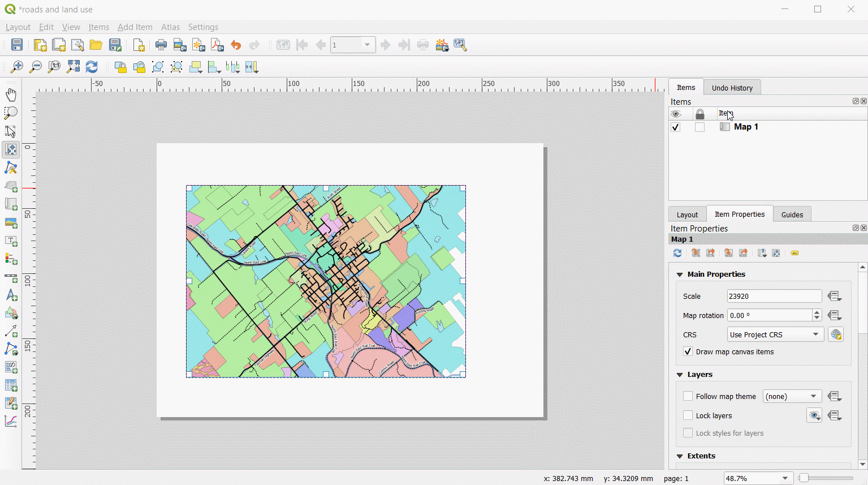Screen dimensions: 868x485
Task: Select CRS with the globe button
Action: pyautogui.click(x=836, y=334)
